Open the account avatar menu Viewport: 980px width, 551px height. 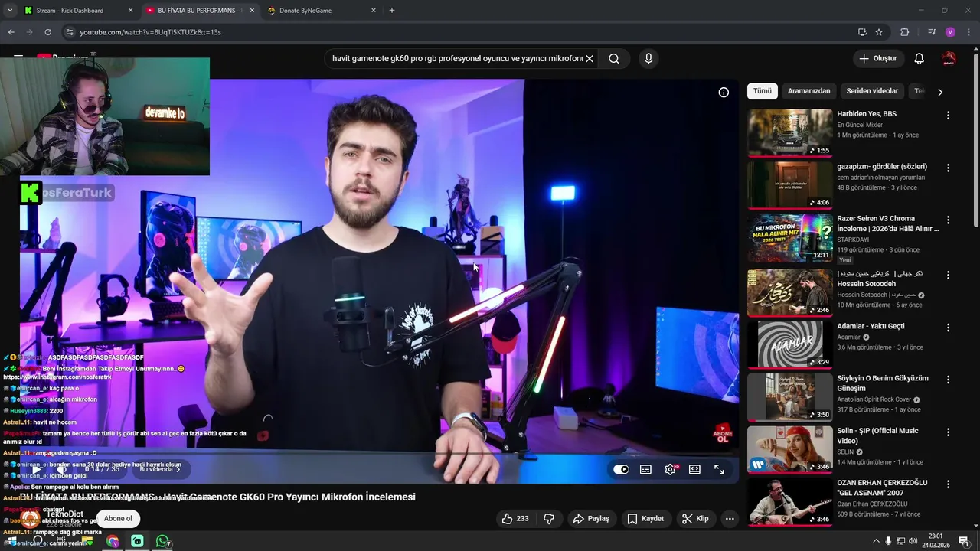(x=949, y=58)
